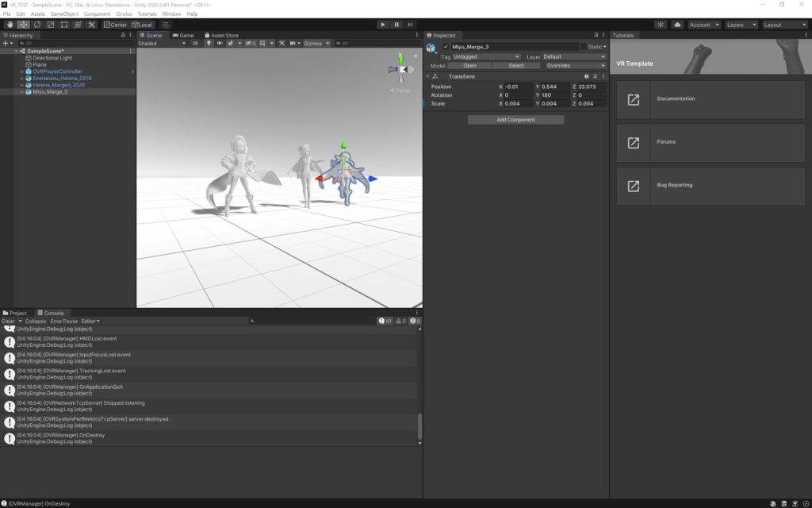
Task: Select the Hand tool in the toolbar
Action: click(x=10, y=25)
